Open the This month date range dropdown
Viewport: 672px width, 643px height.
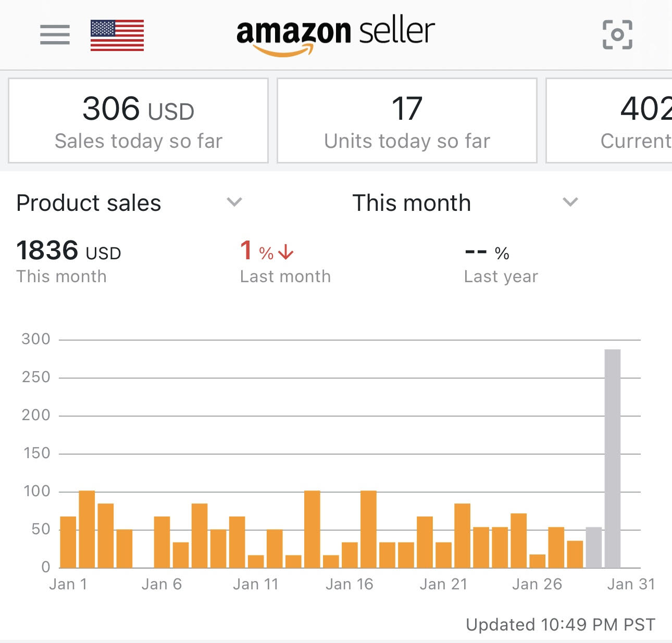[570, 202]
